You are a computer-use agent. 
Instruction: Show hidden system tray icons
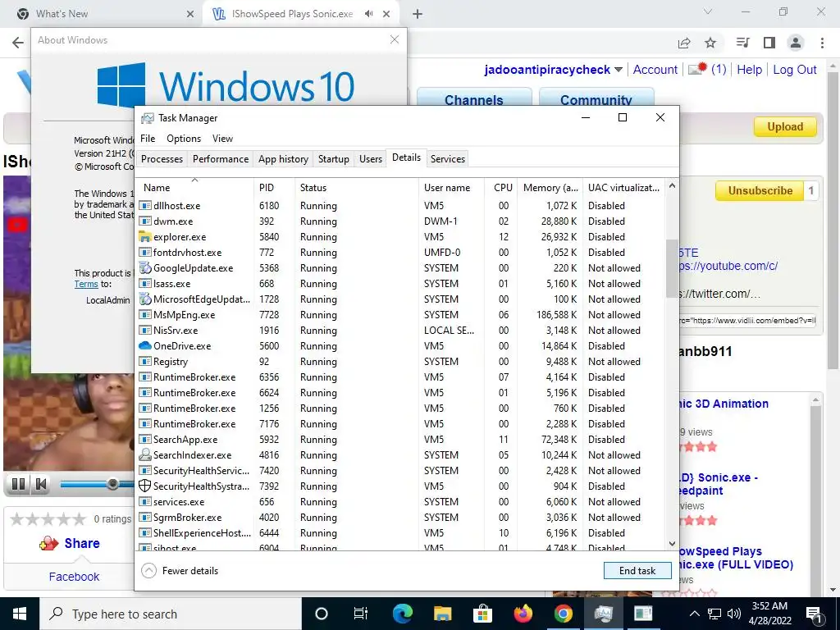tap(694, 614)
